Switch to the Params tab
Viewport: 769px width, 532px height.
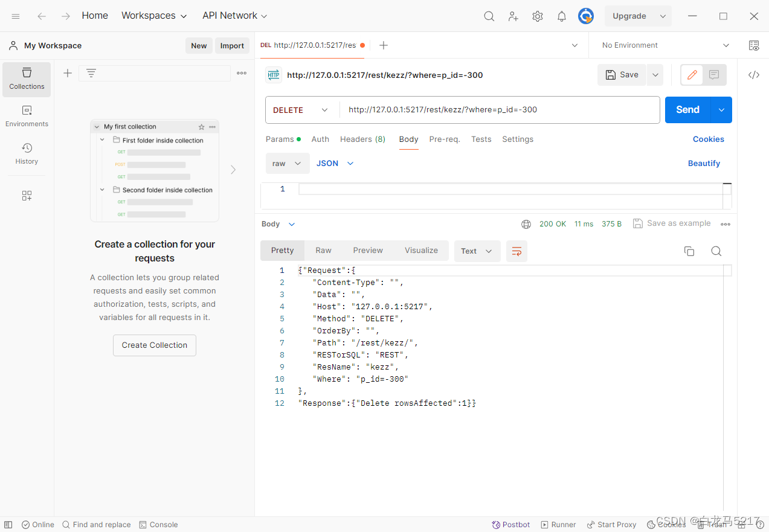283,139
